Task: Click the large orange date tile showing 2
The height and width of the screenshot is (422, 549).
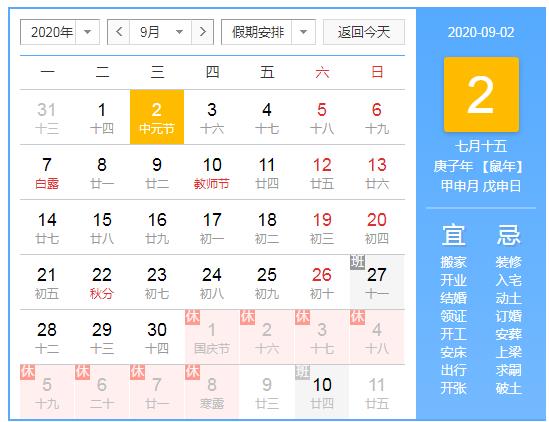Action: point(481,95)
